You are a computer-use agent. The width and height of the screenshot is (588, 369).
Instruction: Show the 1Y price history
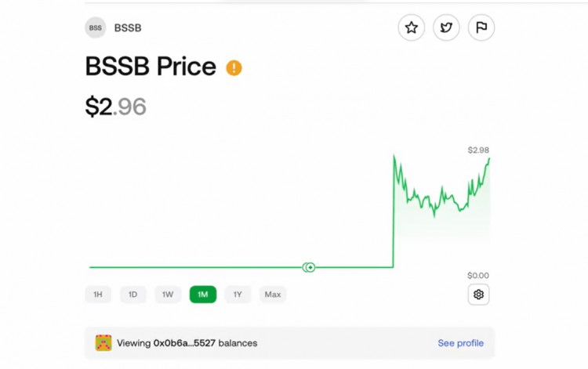tap(238, 295)
